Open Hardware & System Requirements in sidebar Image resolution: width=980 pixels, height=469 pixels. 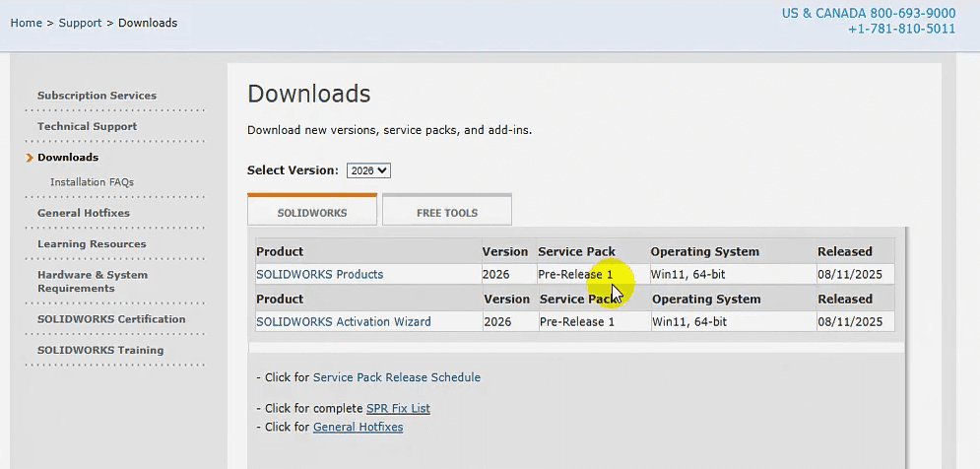(x=93, y=282)
